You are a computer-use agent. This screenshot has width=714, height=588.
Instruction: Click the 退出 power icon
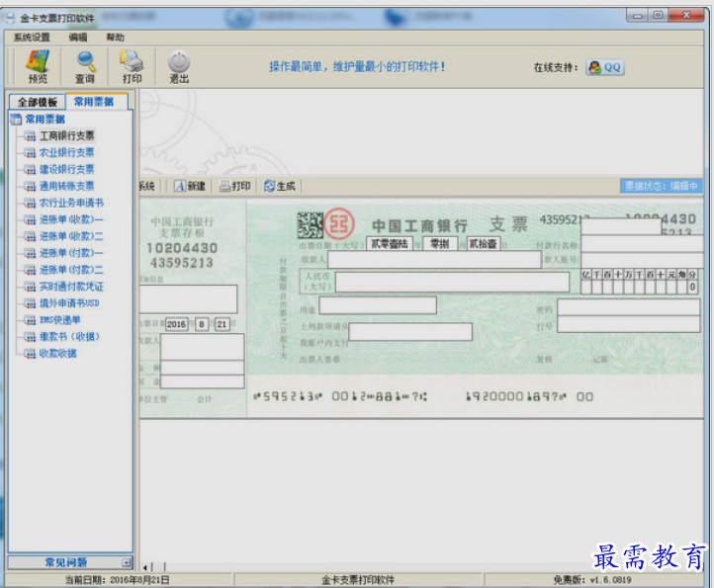coord(179,67)
